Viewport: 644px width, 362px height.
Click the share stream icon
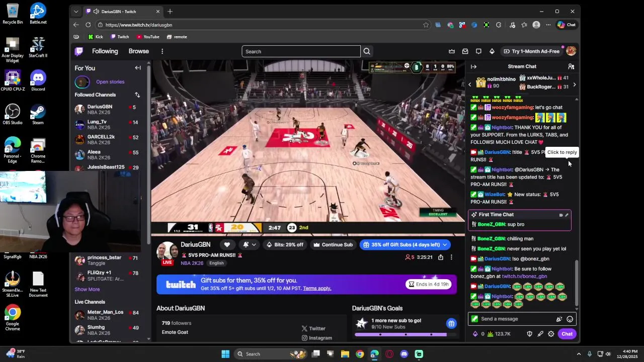coord(441,257)
